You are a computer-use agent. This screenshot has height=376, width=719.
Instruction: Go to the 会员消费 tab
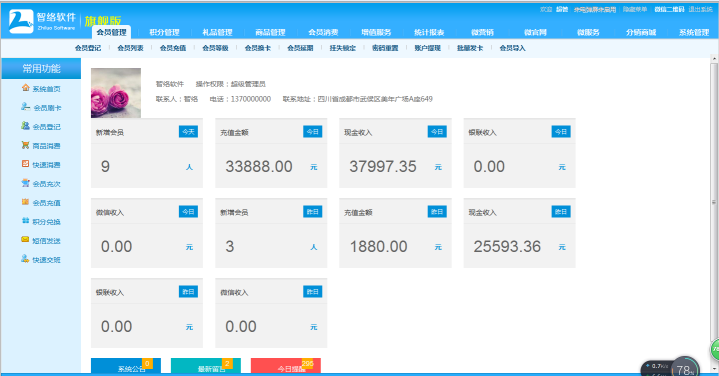(x=323, y=32)
